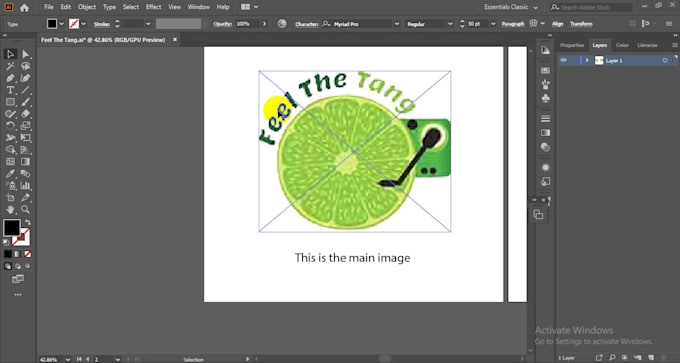This screenshot has height=363, width=680.
Task: Set paint mode to Color
Action: coord(8,254)
